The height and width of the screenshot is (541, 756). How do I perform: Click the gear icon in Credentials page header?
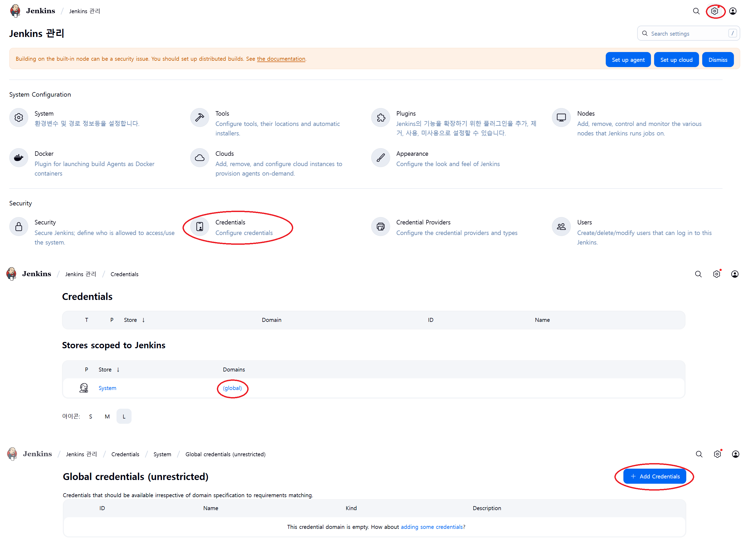point(716,274)
